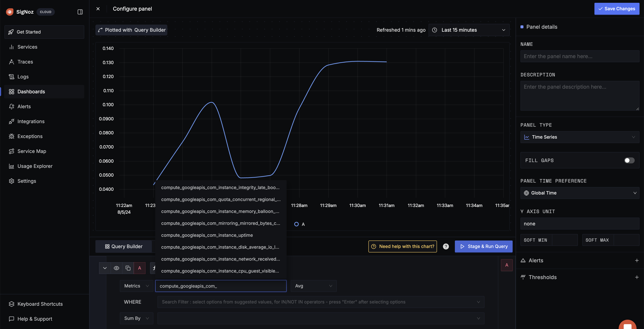Viewport: 644px width, 329px height.
Task: Select the Query Builder tab
Action: click(x=124, y=246)
